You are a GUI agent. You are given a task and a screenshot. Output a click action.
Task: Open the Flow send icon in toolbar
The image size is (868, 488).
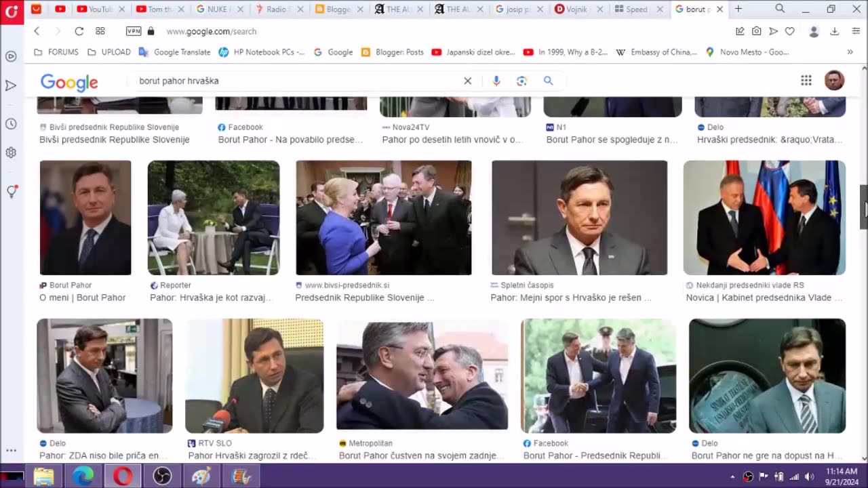(773, 31)
